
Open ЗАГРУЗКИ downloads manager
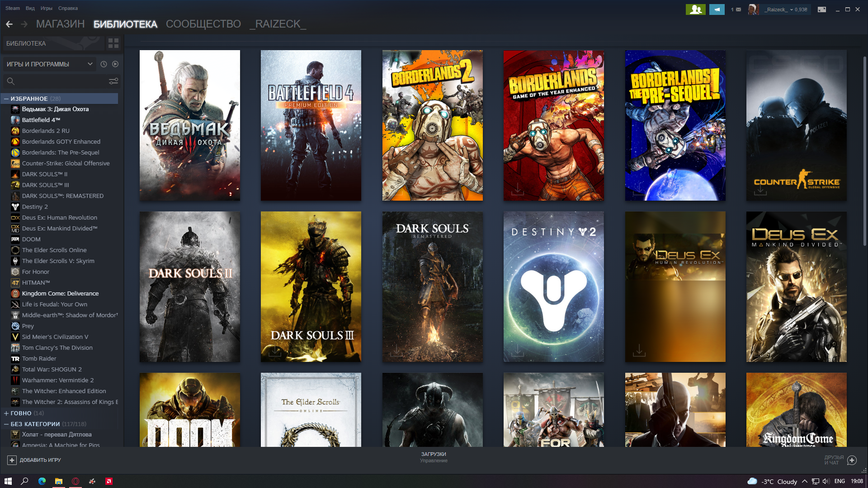pyautogui.click(x=434, y=454)
